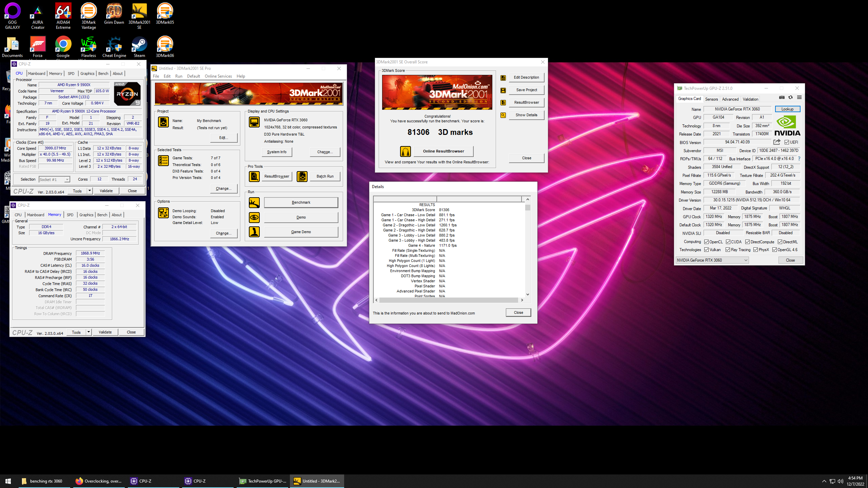The image size is (868, 488).
Task: Click Close in the Details window
Action: click(x=518, y=312)
